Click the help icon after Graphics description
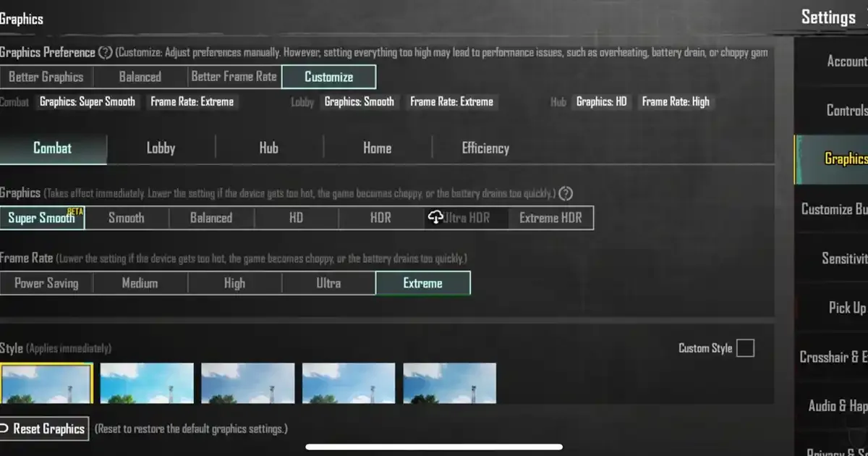The width and height of the screenshot is (868, 456). 566,193
